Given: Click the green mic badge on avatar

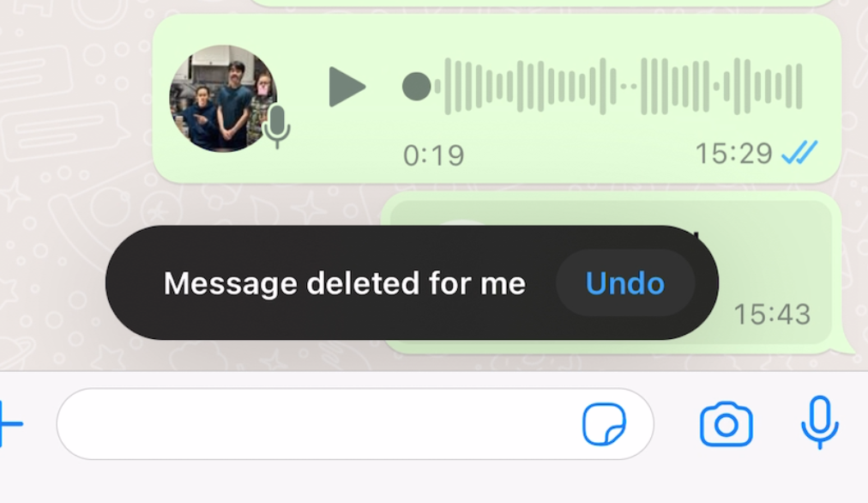Looking at the screenshot, I should [x=276, y=126].
